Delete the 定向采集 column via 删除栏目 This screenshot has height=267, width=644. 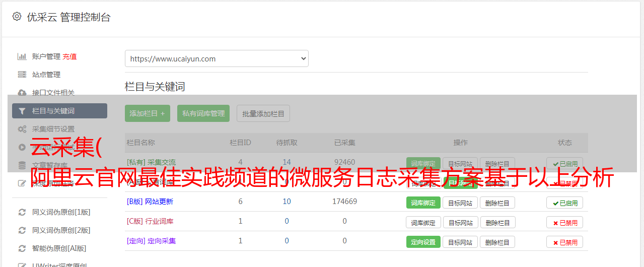click(x=497, y=242)
